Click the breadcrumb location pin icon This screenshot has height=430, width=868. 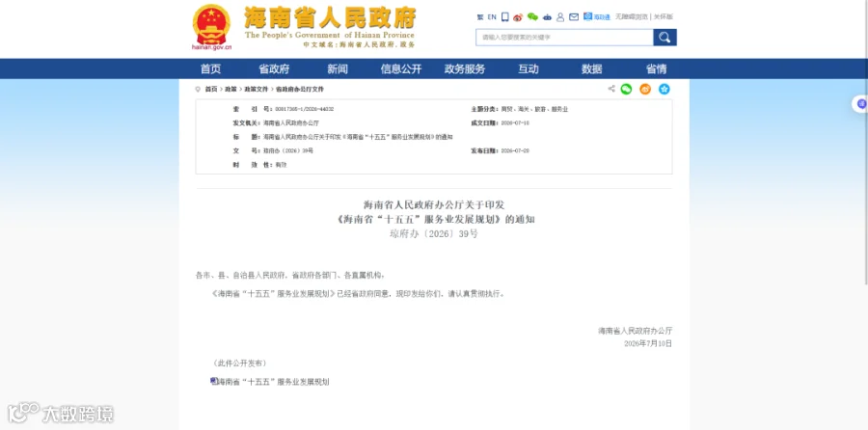pos(198,89)
